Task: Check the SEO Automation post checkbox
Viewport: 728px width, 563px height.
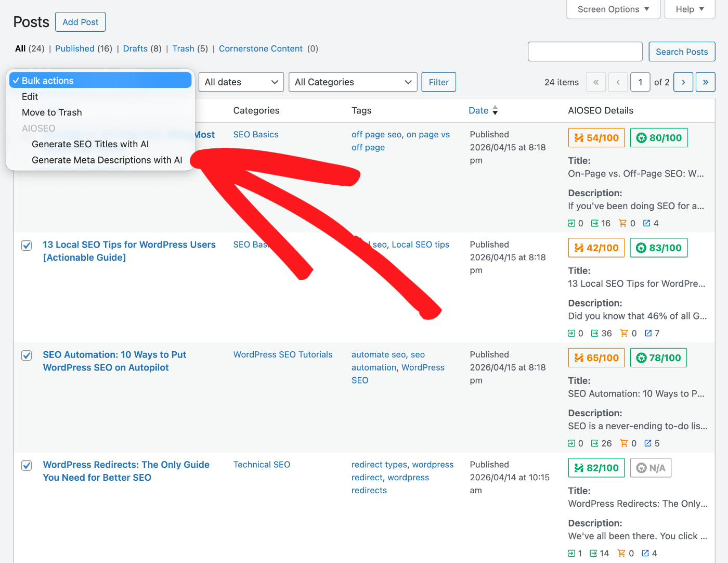Action: [x=26, y=355]
